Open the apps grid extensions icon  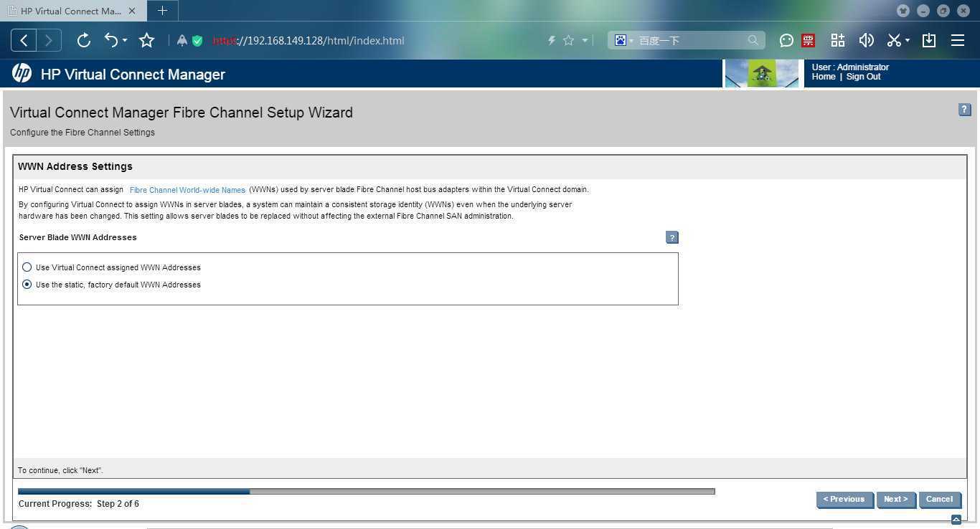837,40
